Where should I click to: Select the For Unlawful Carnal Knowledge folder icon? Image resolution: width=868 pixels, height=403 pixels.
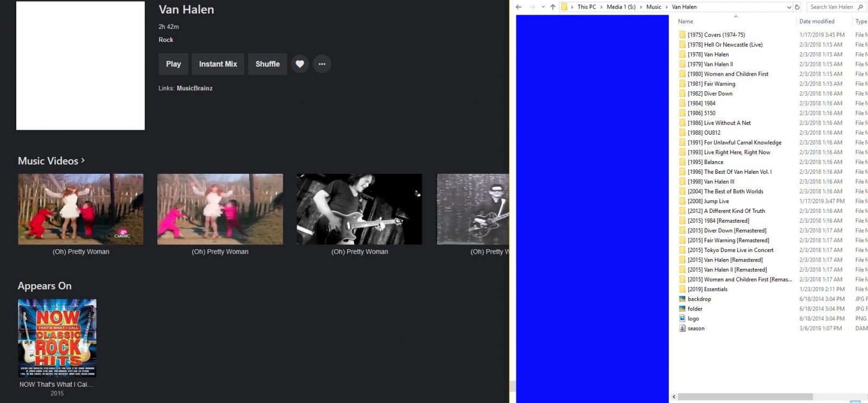click(682, 142)
